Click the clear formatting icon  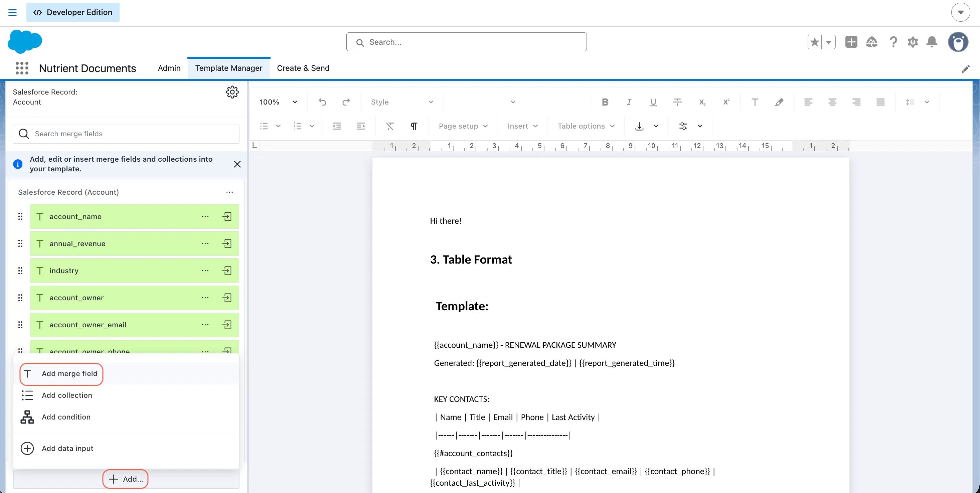coord(390,126)
